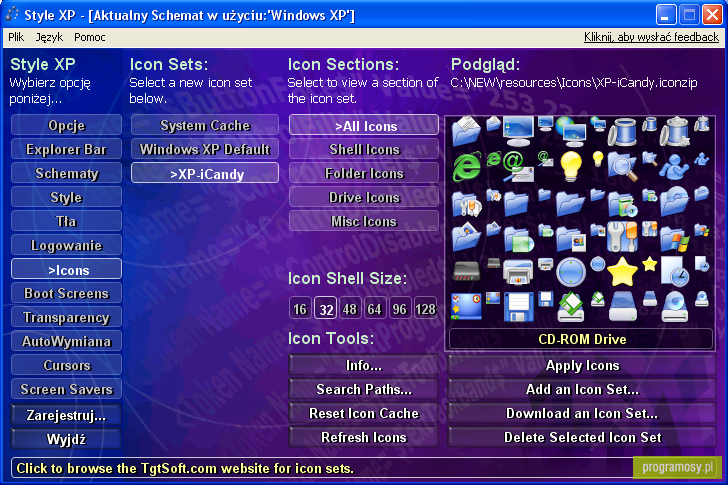Show All Icons section
This screenshot has width=728, height=485.
[364, 125]
